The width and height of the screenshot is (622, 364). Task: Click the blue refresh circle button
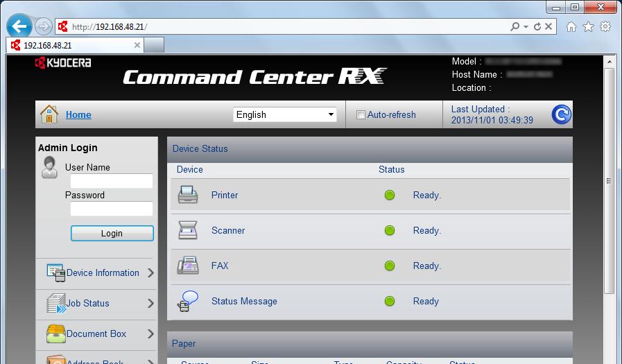[561, 114]
